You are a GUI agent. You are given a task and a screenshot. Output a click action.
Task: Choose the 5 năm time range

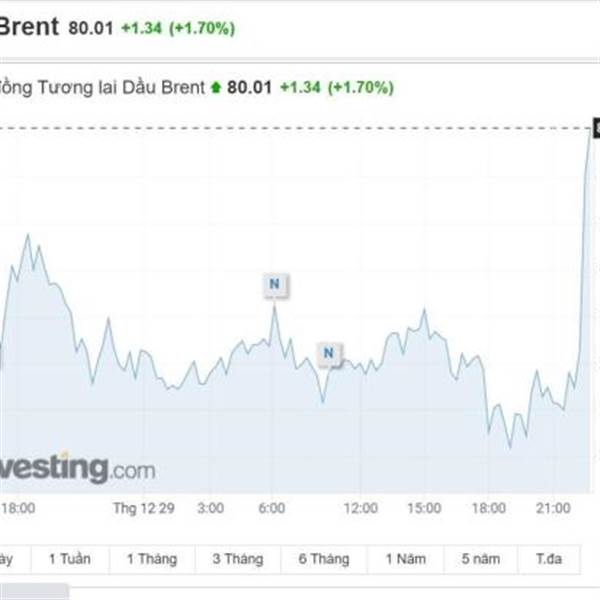[x=481, y=559]
